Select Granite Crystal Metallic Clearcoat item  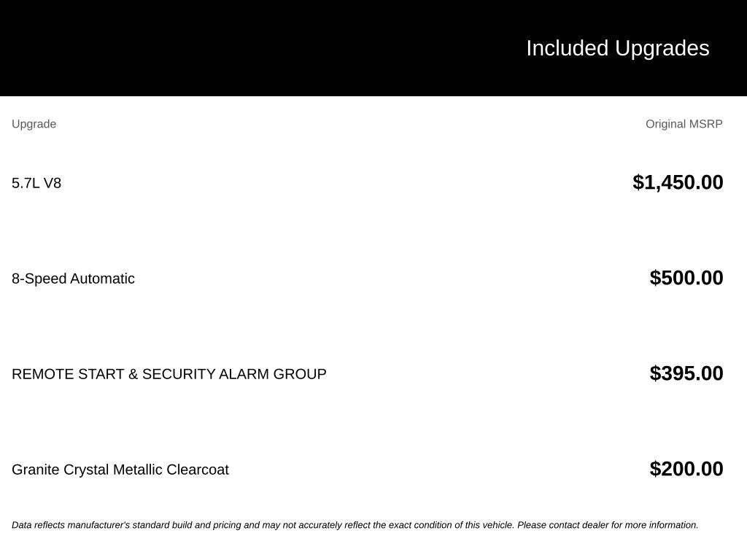[x=120, y=470]
